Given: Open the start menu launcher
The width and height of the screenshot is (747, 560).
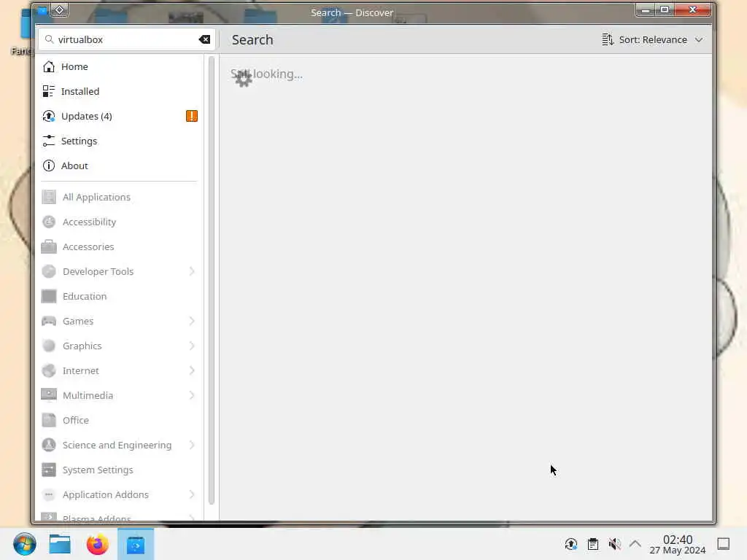Looking at the screenshot, I should (x=24, y=544).
